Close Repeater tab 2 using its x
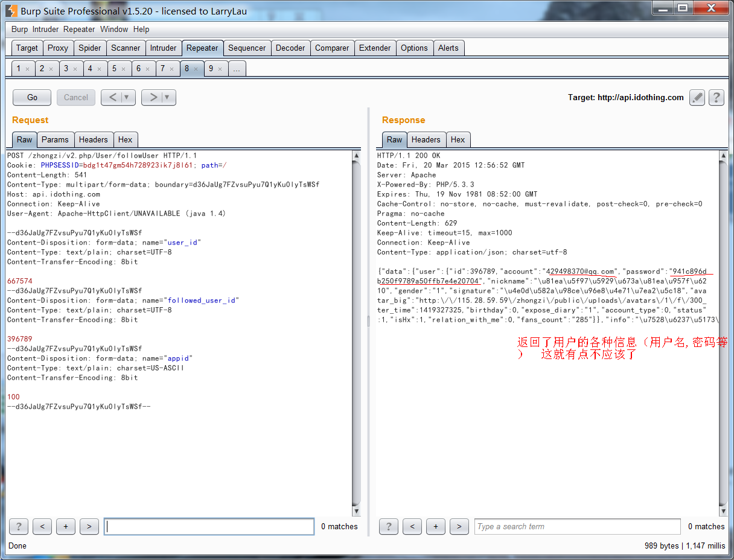The height and width of the screenshot is (560, 734). point(51,69)
